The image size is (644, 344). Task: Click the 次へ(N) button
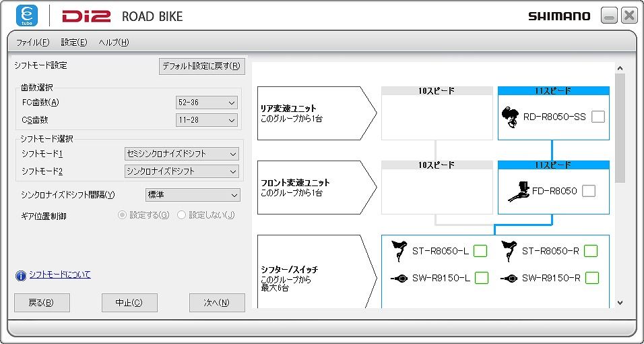pyautogui.click(x=218, y=303)
